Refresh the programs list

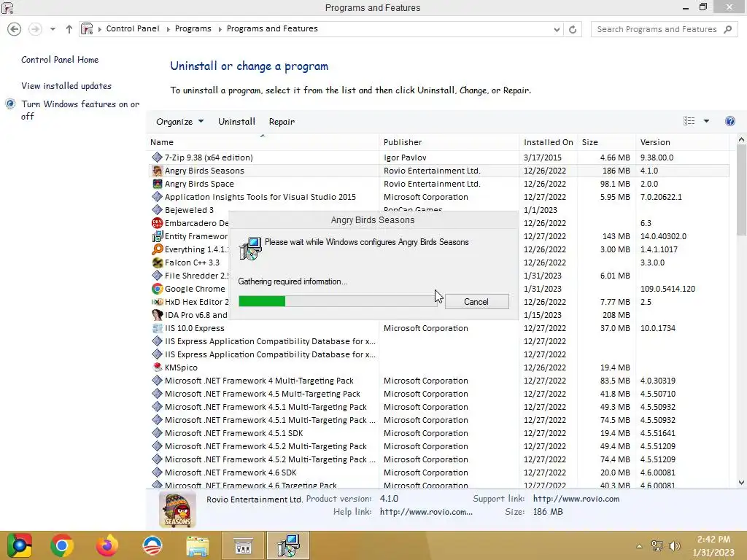(x=573, y=29)
